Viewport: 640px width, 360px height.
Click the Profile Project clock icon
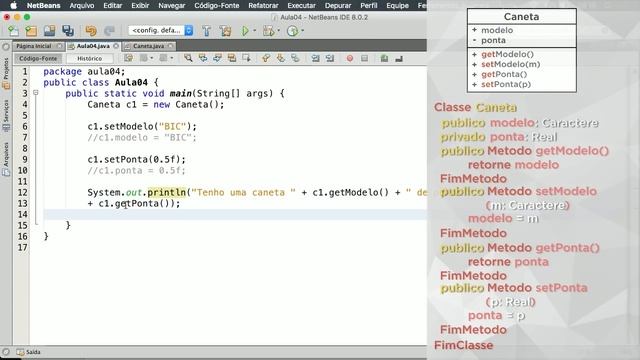tap(292, 31)
